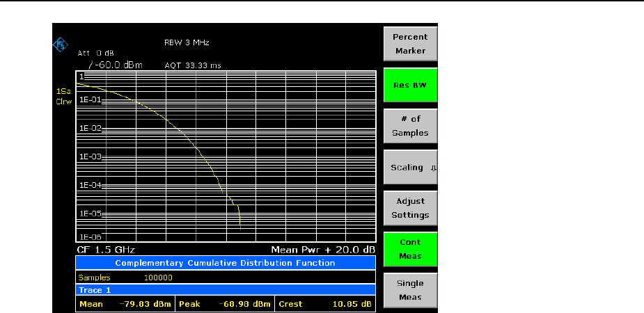The image size is (644, 313).
Task: Click the 1E-06 axis label
Action: coord(90,237)
